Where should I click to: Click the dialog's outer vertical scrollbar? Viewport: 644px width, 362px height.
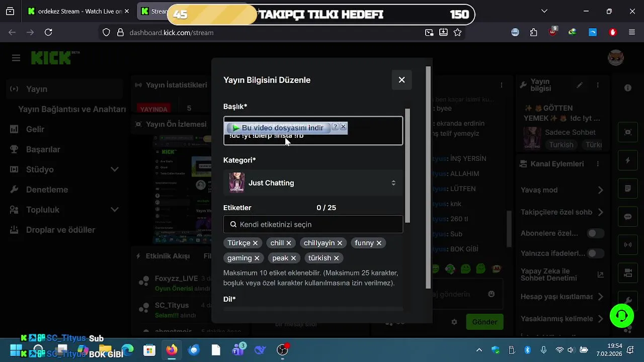point(428,177)
